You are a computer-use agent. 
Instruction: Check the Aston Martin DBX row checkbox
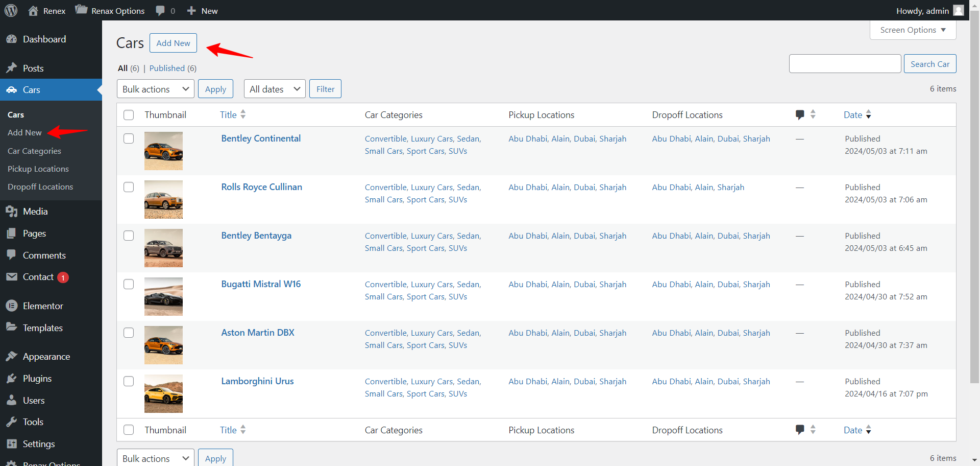pyautogui.click(x=129, y=333)
